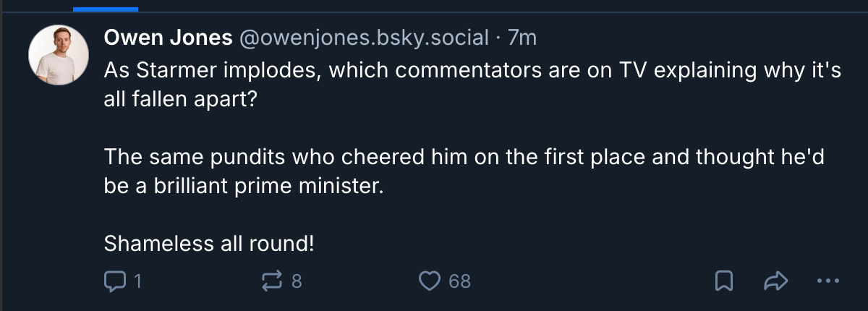Viewport: 868px width, 311px height.
Task: Like the post with the heart icon
Action: tap(430, 281)
